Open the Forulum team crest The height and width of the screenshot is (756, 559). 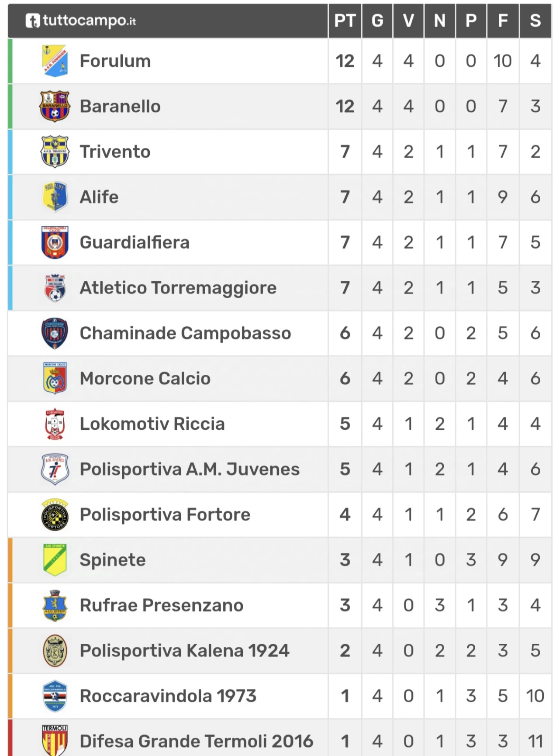[x=55, y=61]
